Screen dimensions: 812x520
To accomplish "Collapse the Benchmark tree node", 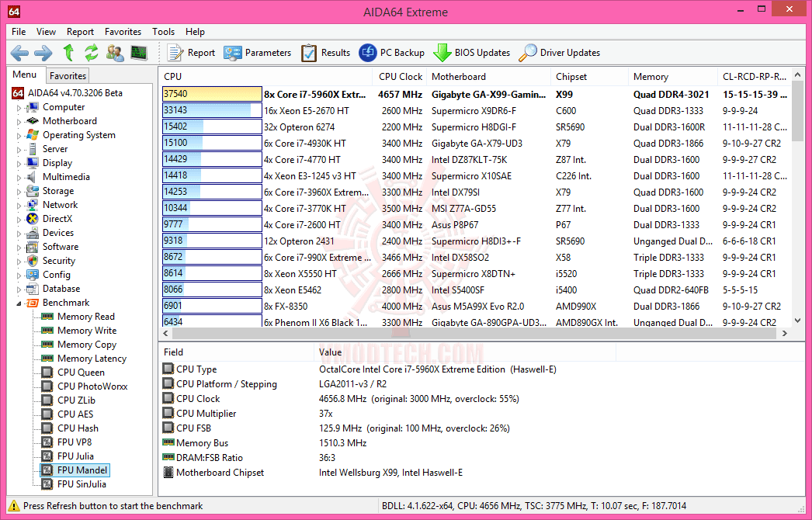I will pos(19,303).
